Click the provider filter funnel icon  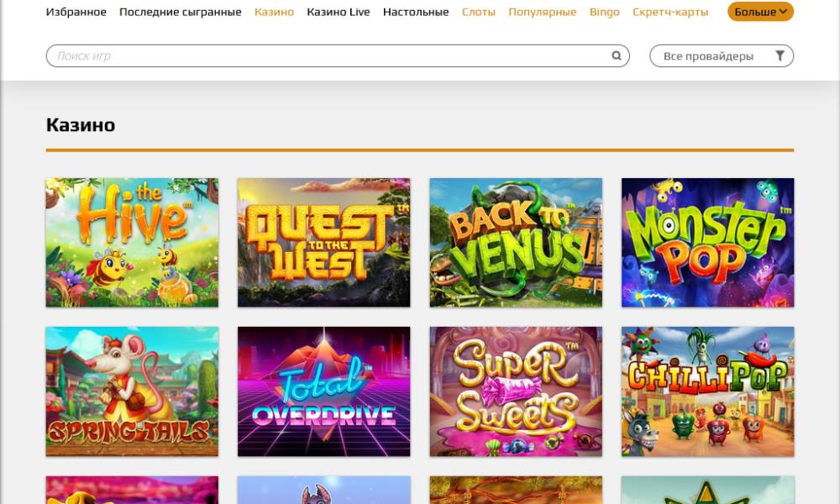780,55
